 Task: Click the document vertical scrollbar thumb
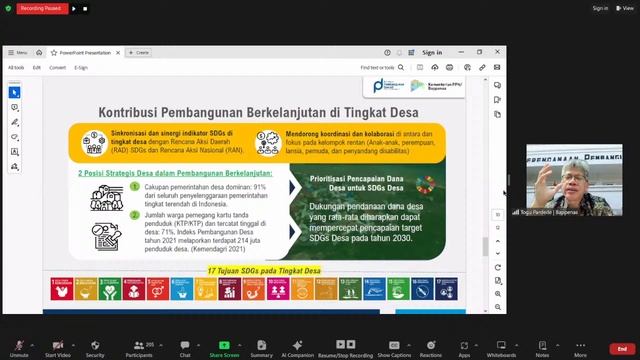[x=485, y=247]
